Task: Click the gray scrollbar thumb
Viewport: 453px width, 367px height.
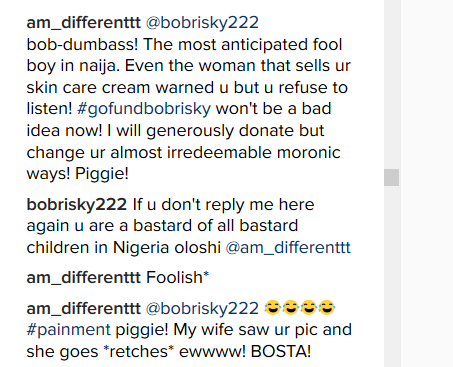Action: [x=391, y=177]
